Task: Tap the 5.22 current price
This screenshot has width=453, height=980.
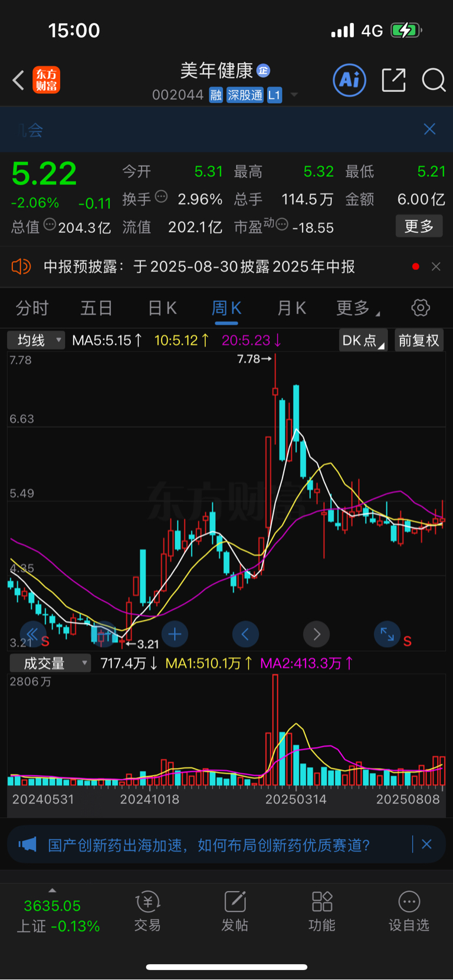Action: coord(44,174)
